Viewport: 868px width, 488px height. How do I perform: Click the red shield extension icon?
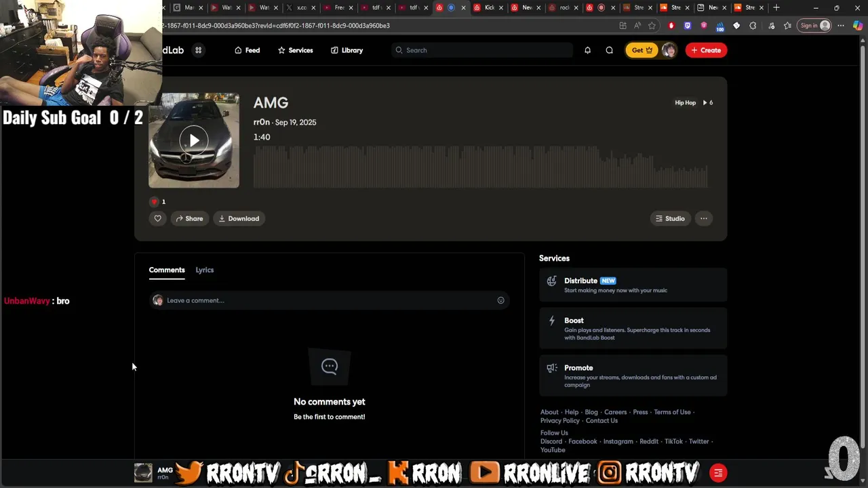(x=671, y=26)
